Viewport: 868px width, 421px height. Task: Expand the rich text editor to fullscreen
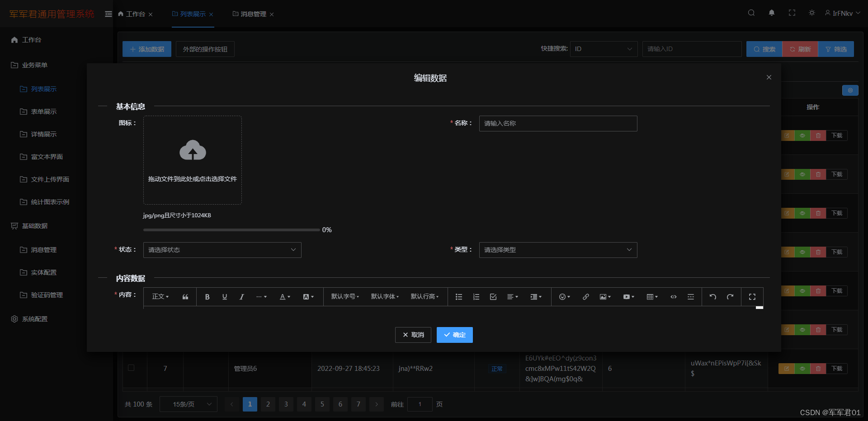[x=752, y=297]
